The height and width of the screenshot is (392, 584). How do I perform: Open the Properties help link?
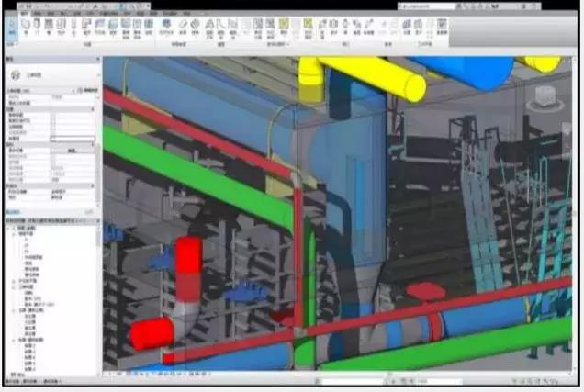tap(13, 212)
